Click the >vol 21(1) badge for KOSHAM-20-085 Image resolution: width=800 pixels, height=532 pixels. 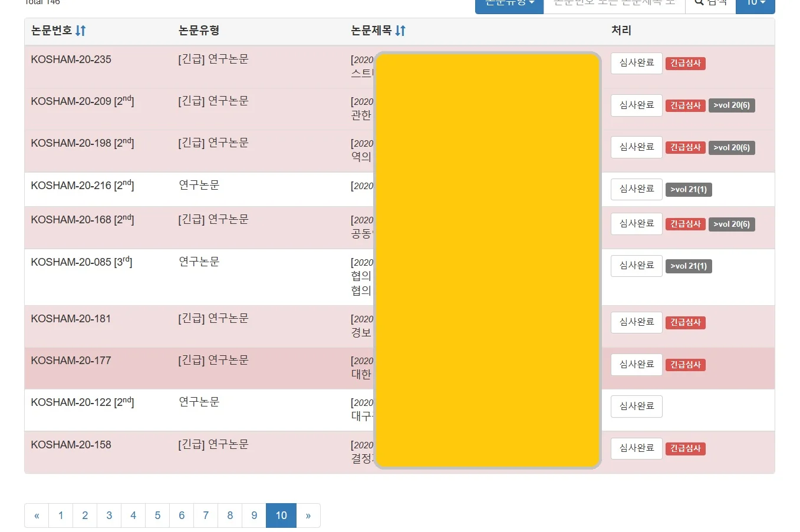(689, 266)
